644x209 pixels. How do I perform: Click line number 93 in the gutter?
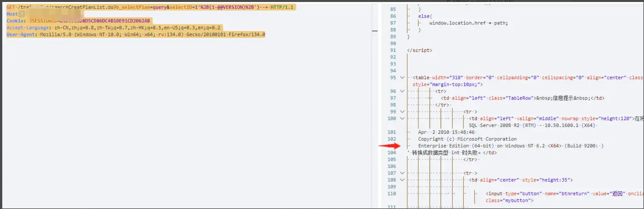point(393,64)
